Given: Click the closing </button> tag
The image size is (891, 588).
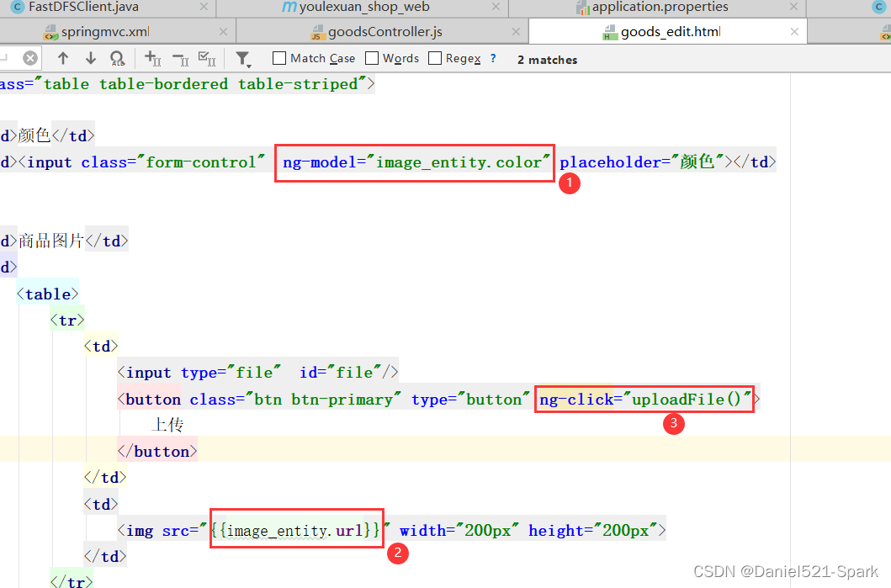Looking at the screenshot, I should point(157,452).
